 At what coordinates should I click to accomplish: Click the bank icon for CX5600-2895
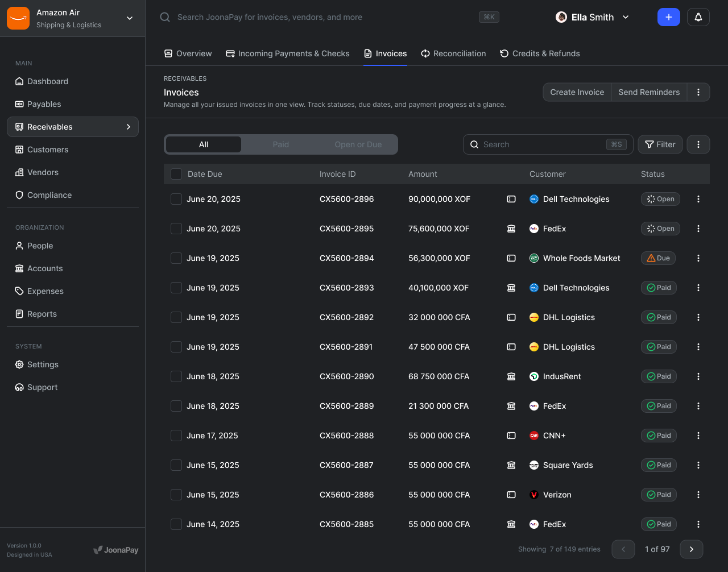click(x=511, y=229)
